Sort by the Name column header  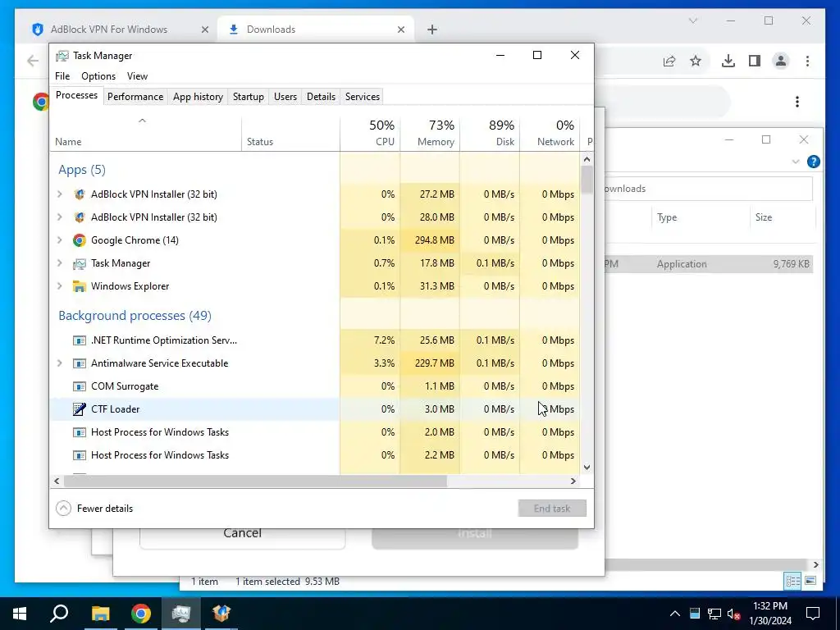[146, 133]
